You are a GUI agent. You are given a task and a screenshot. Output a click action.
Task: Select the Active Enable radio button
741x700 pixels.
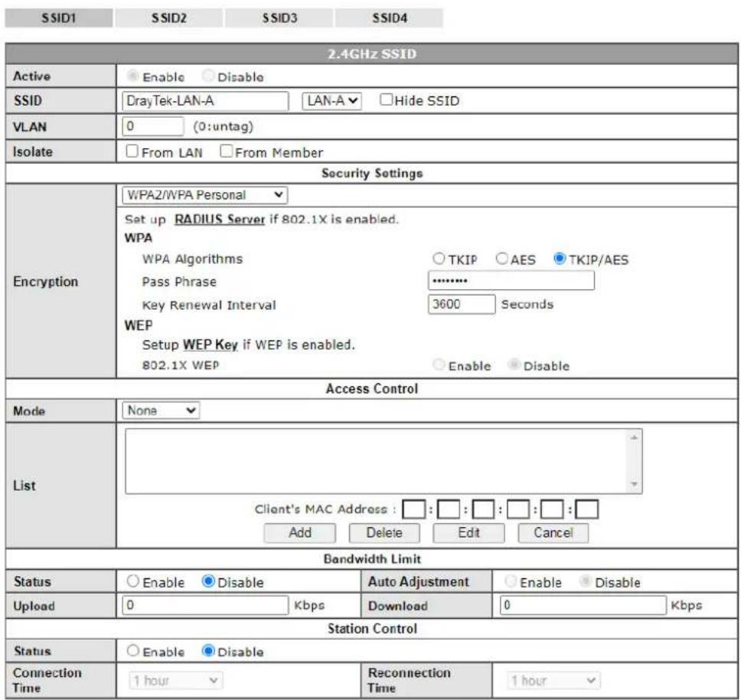(x=132, y=76)
